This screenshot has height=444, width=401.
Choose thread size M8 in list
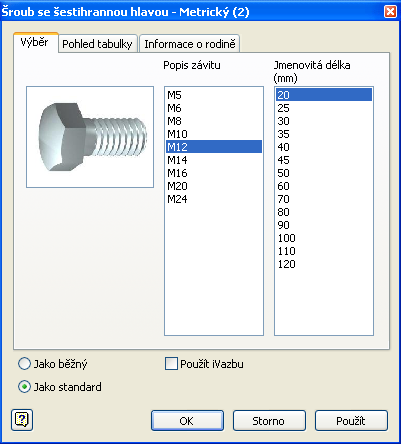click(214, 121)
